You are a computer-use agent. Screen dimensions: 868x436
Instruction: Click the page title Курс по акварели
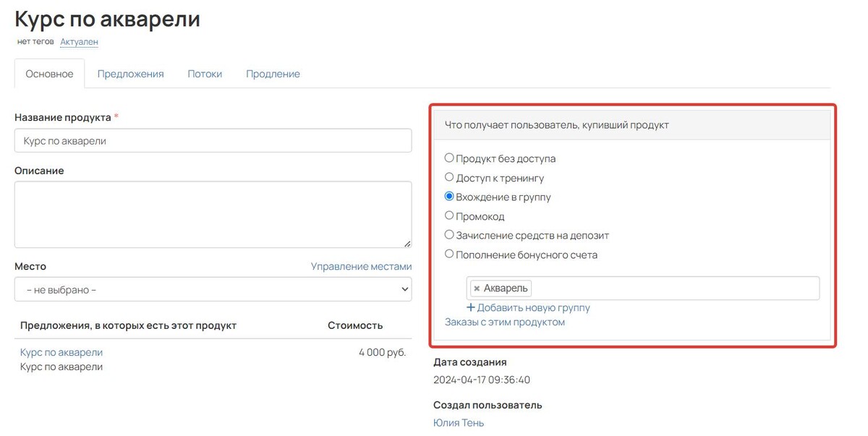(x=107, y=18)
